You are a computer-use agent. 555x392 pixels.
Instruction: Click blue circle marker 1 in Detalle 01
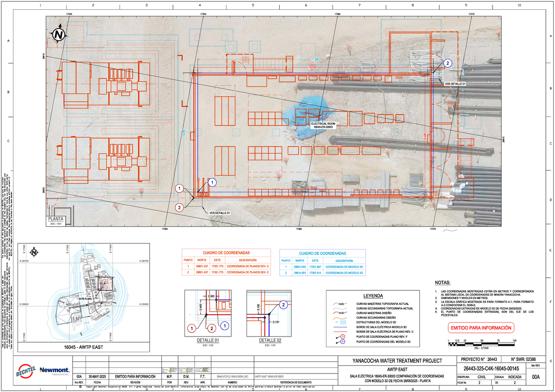point(224,325)
